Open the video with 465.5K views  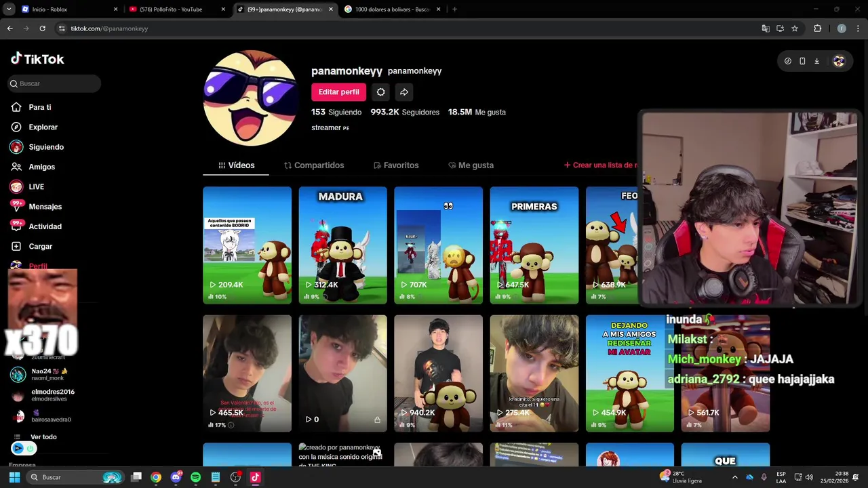tap(247, 373)
